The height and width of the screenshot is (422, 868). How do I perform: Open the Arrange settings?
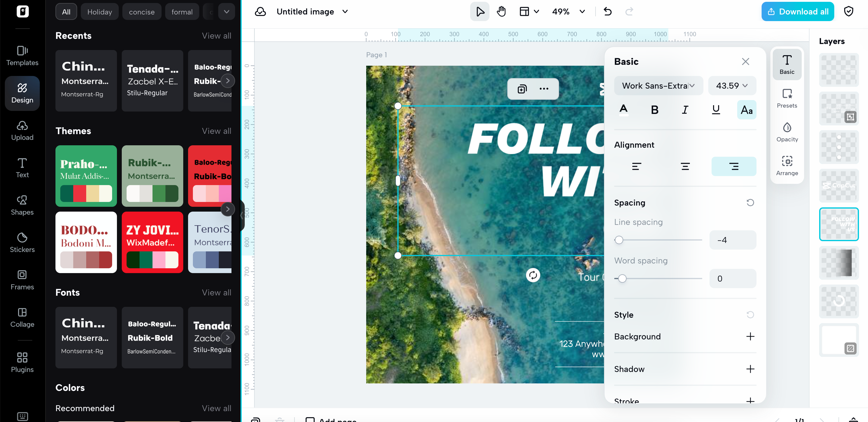787,165
